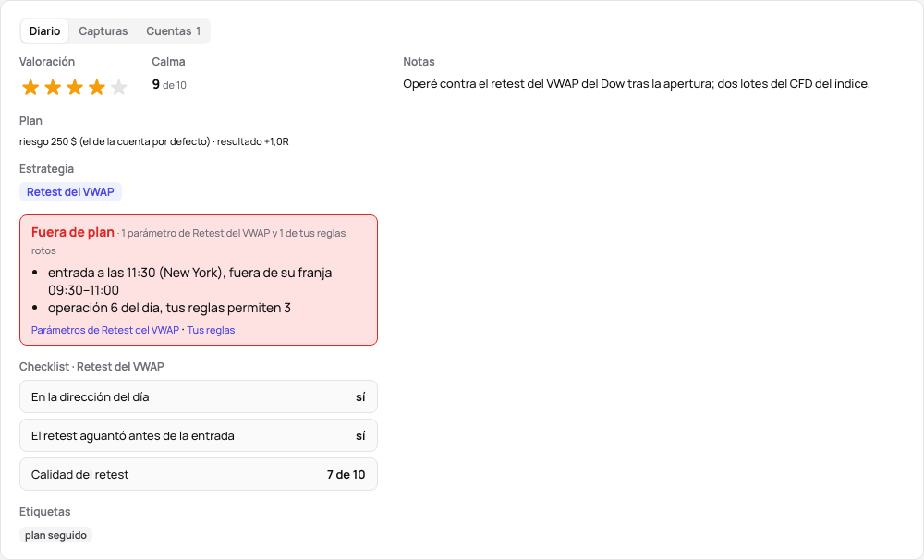Click the notes text about VWAP del Dow
The height and width of the screenshot is (560, 924).
click(637, 84)
